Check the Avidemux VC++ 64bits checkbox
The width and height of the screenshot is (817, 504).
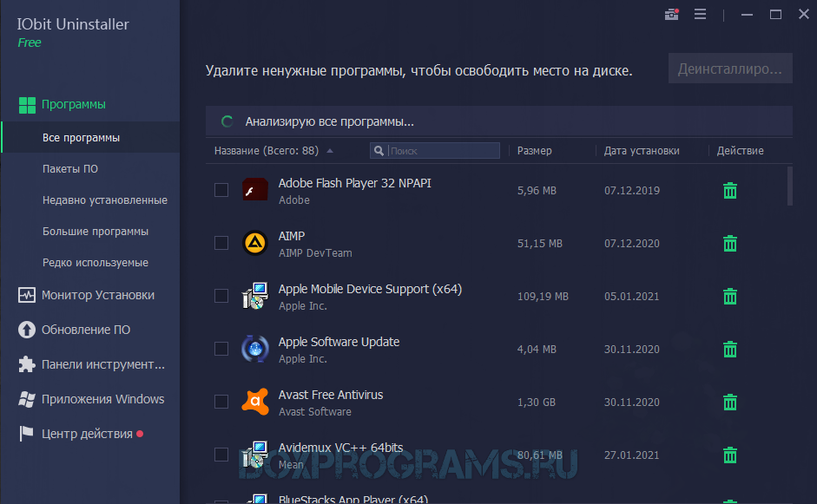[221, 455]
